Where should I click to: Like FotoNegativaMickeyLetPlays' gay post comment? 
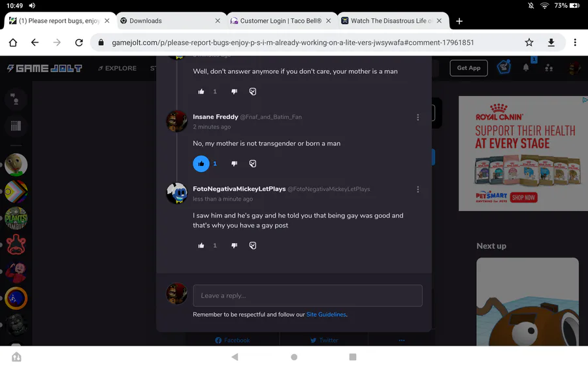pos(201,245)
